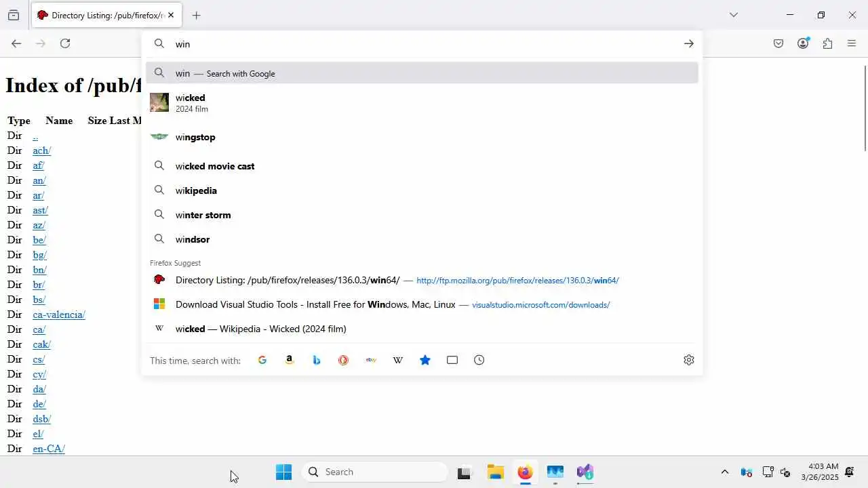Open the br/ directory
Viewport: 868px width, 488px height.
(39, 285)
